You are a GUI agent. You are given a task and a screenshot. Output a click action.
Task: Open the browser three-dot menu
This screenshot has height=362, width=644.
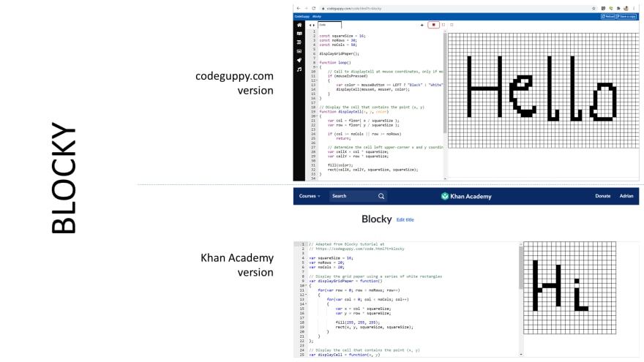(634, 8)
